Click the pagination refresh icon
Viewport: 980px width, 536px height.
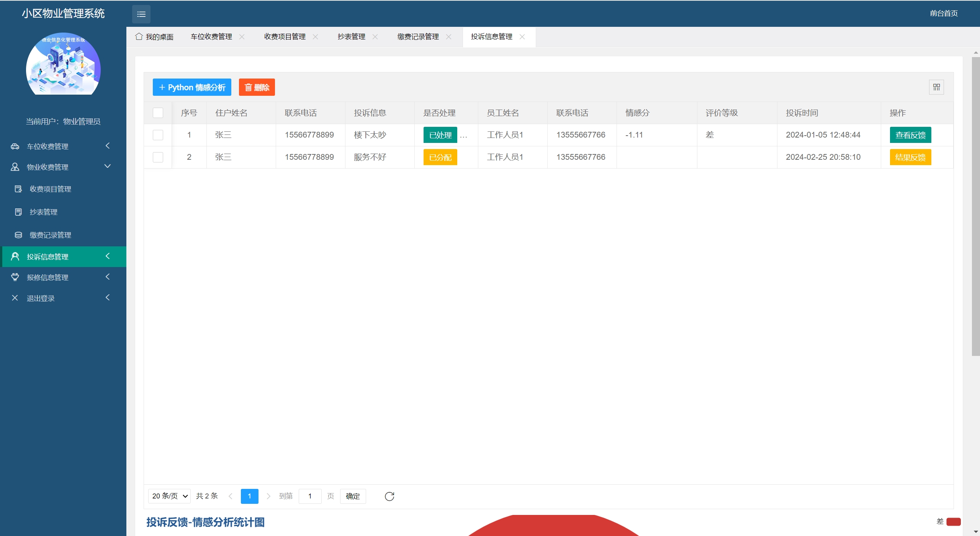389,496
